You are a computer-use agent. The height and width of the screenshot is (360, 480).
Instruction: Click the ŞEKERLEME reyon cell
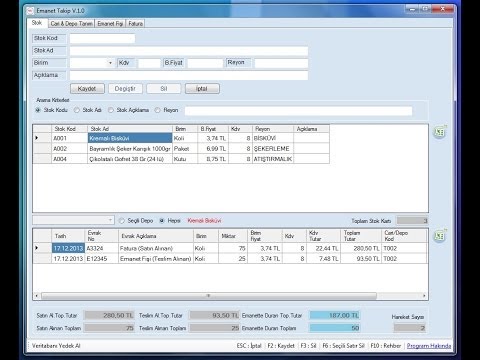click(273, 149)
